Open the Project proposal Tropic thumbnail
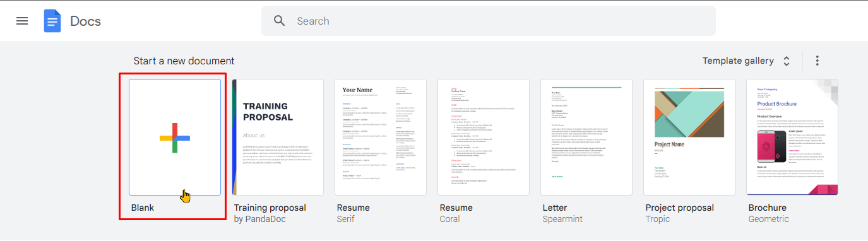The image size is (868, 241). click(689, 137)
